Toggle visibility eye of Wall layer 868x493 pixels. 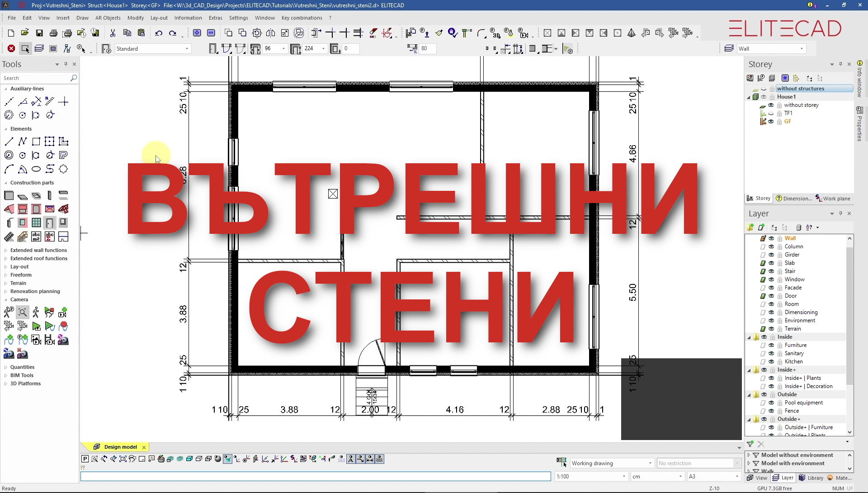(771, 238)
